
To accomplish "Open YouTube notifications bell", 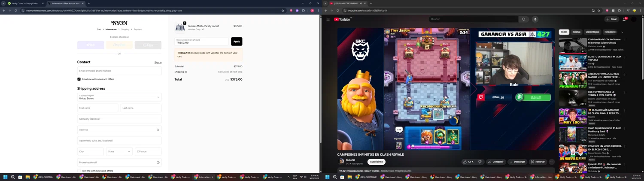I will tap(624, 19).
